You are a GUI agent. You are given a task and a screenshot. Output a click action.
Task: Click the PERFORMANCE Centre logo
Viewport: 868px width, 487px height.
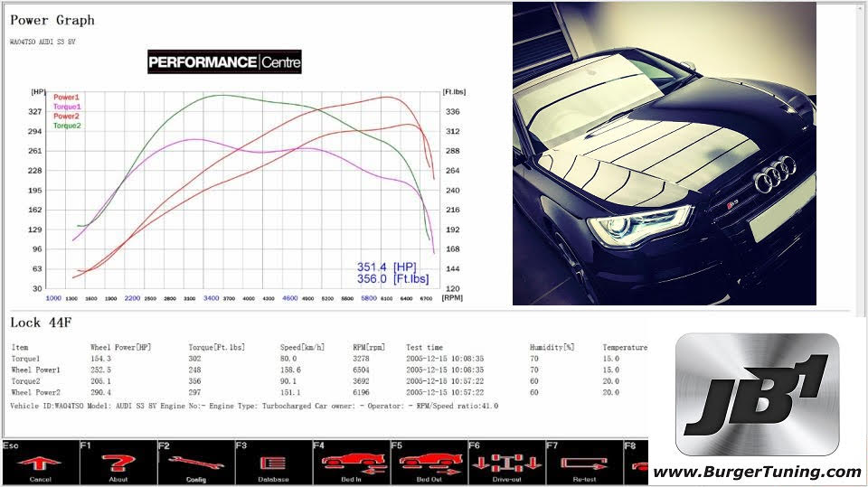[x=224, y=62]
